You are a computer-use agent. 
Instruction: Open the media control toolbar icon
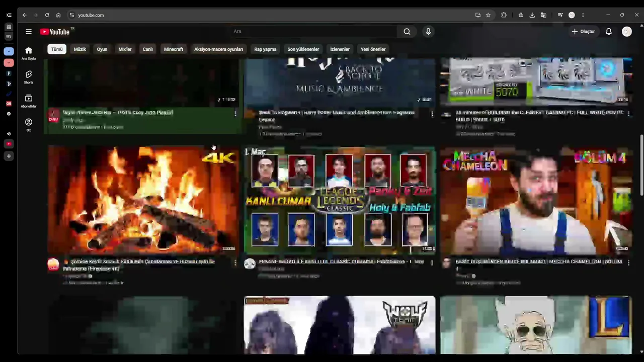[560, 15]
